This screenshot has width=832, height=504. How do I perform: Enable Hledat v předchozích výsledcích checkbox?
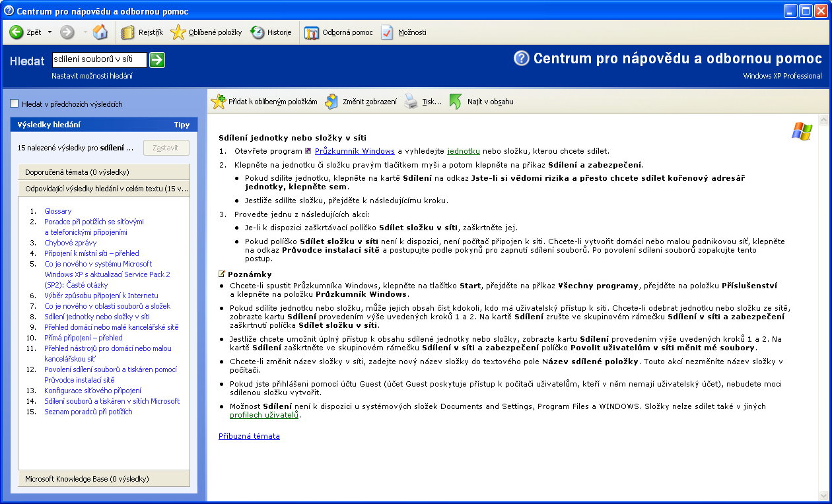(x=15, y=104)
